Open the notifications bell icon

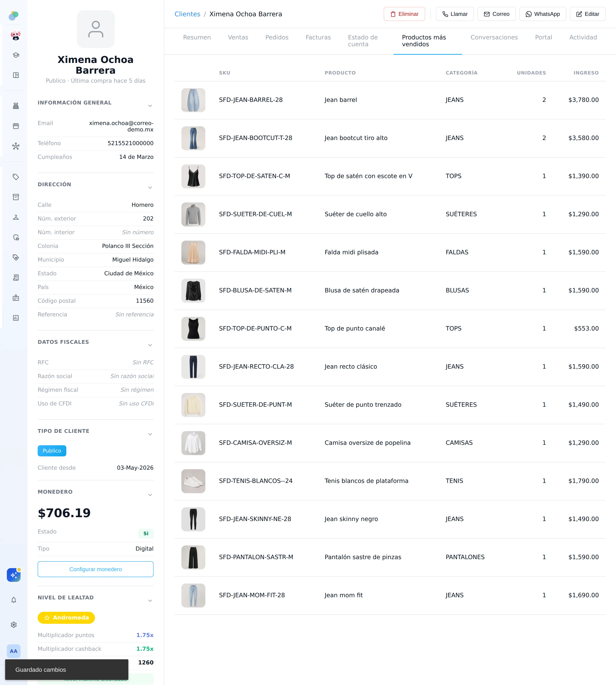tap(13, 600)
